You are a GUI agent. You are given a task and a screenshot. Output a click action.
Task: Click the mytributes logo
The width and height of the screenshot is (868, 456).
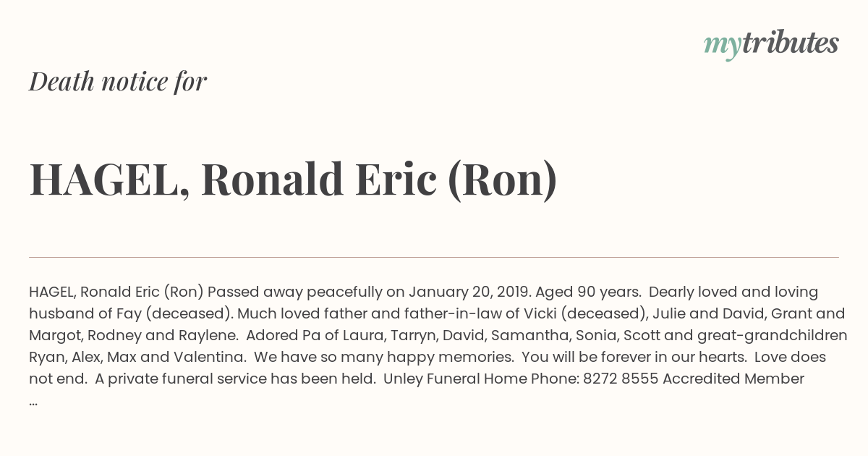[x=771, y=44]
